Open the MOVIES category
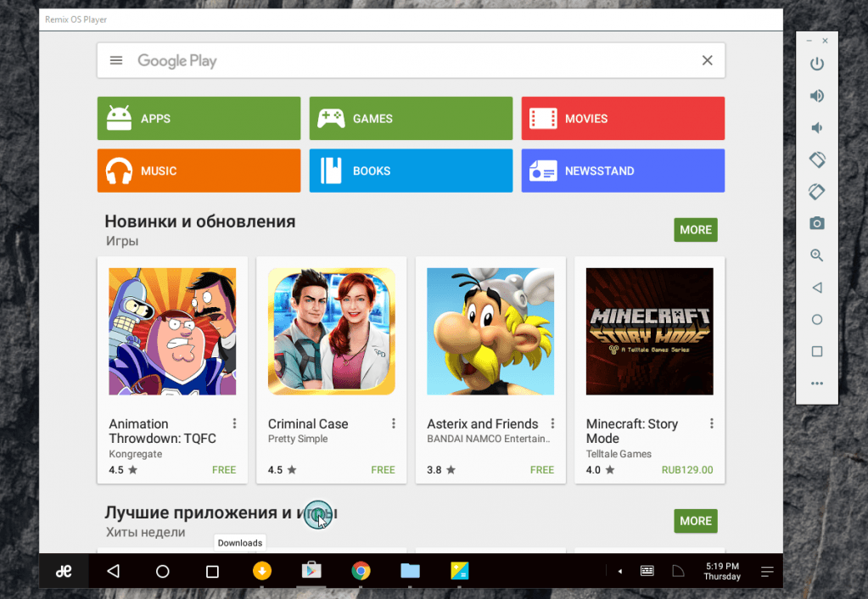The image size is (868, 599). pyautogui.click(x=623, y=119)
